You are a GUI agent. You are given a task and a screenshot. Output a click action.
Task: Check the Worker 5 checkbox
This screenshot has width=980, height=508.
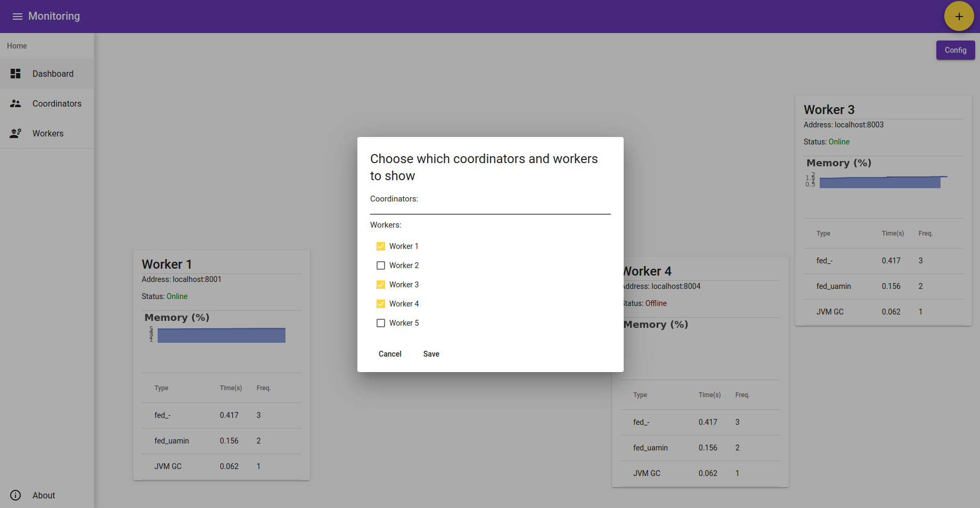pos(381,323)
